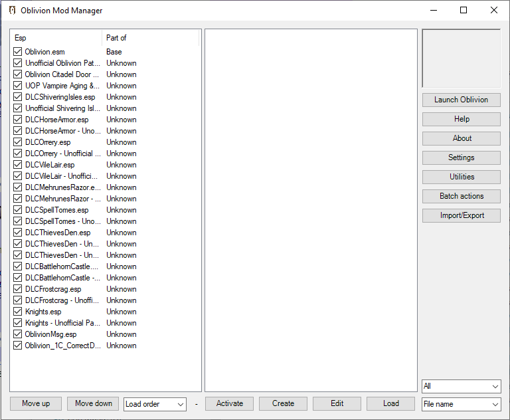This screenshot has width=510, height=420.
Task: Open Import/Export options
Action: 462,215
